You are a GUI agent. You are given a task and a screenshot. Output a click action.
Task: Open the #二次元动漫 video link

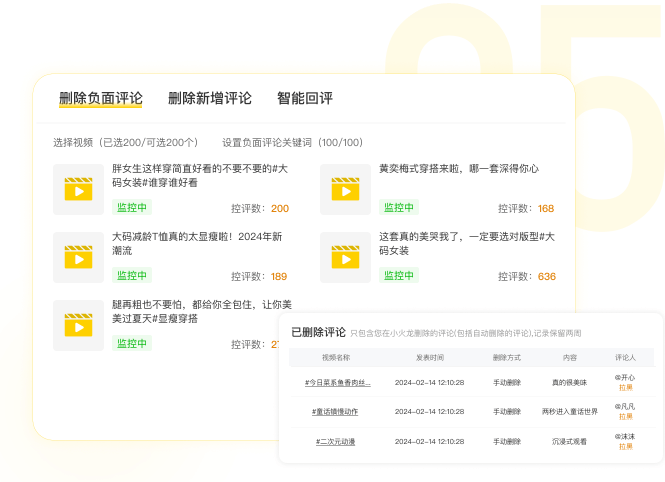(335, 442)
